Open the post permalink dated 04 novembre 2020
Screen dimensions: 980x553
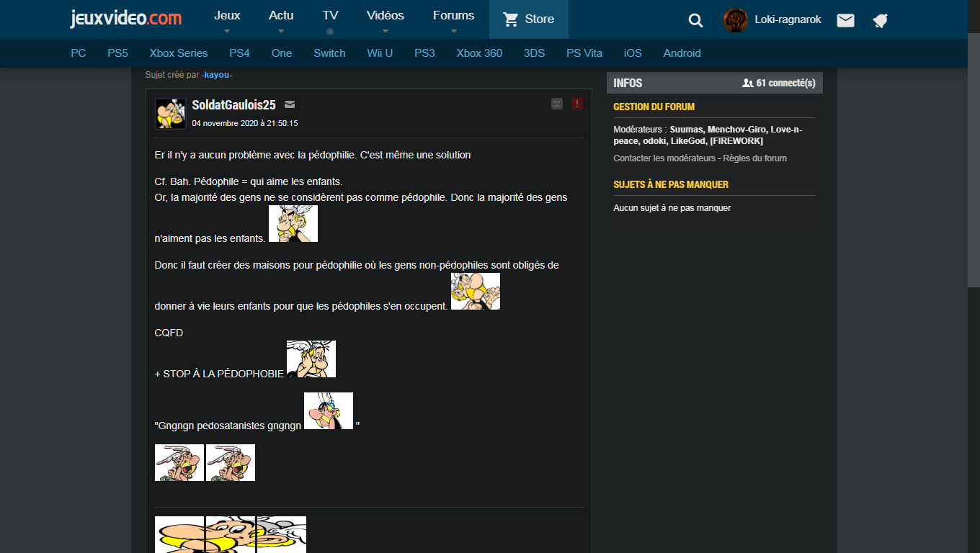pos(245,124)
